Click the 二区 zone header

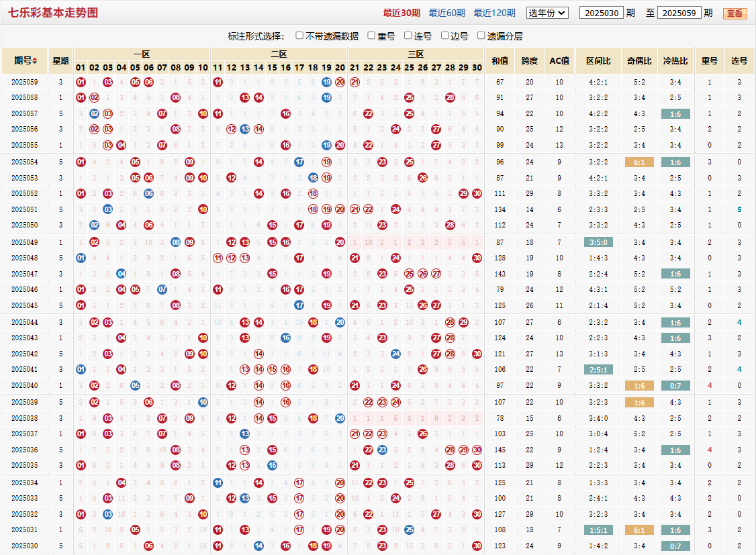pos(279,54)
